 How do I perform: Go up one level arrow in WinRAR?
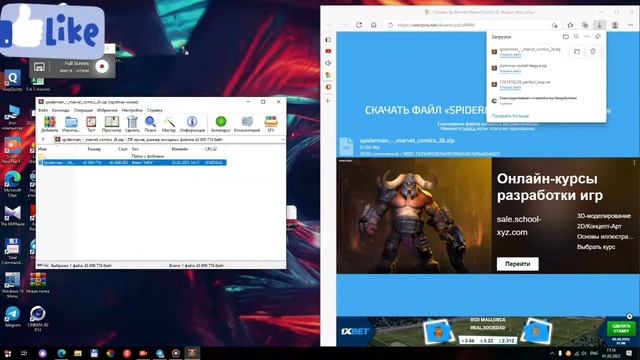tap(43, 140)
